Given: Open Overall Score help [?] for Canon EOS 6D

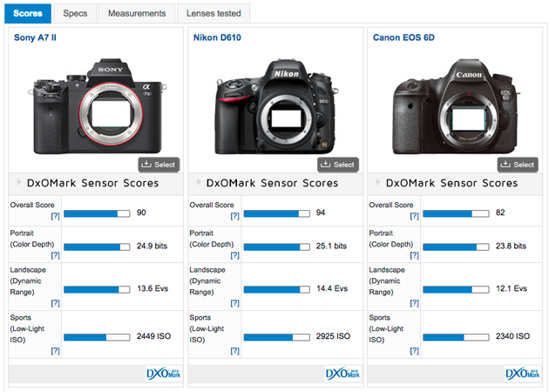Looking at the screenshot, I should (414, 216).
